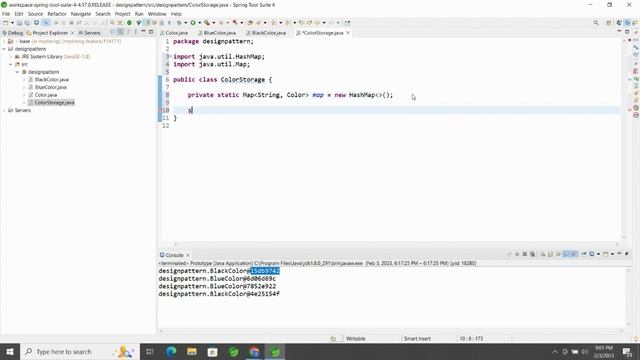This screenshot has height=360, width=640.
Task: Open the Run dropdown arrow beside Run button
Action: [x=199, y=23]
